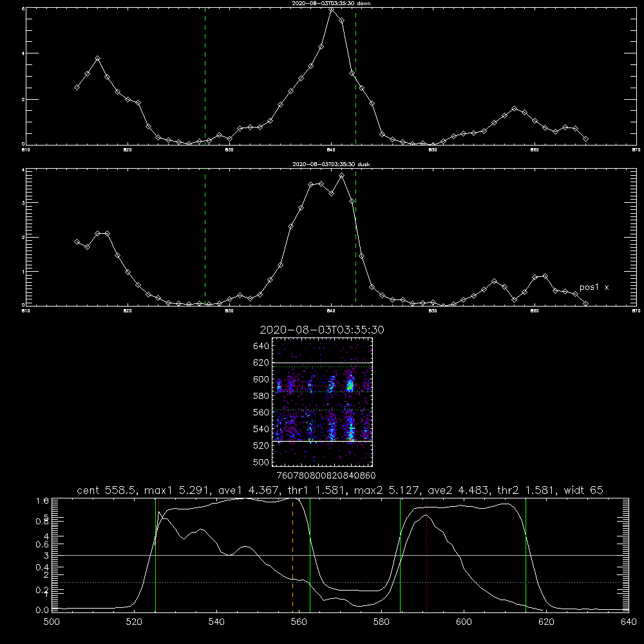Select the highest peak diamond in dawn plot
This screenshot has height=644, width=644.
(x=332, y=9)
